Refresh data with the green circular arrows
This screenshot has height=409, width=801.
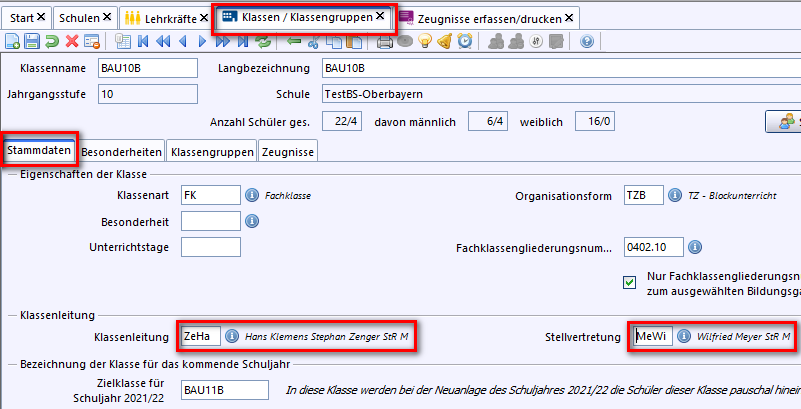(263, 41)
